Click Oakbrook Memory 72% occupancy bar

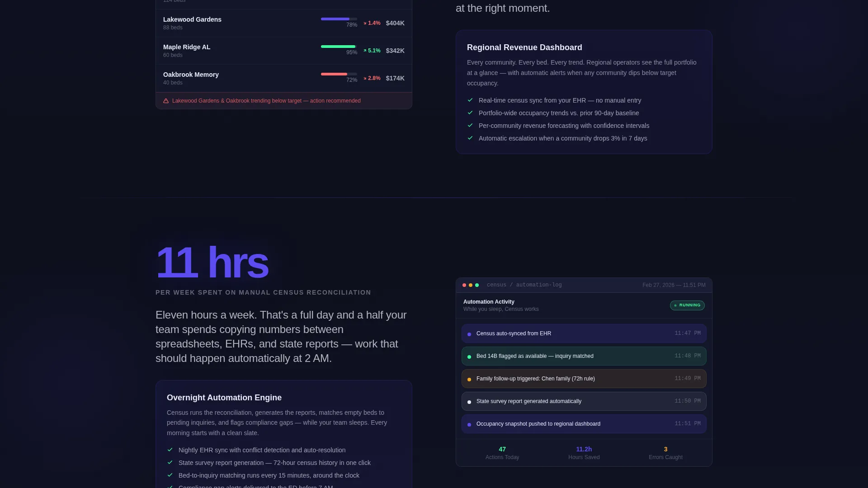click(x=339, y=74)
